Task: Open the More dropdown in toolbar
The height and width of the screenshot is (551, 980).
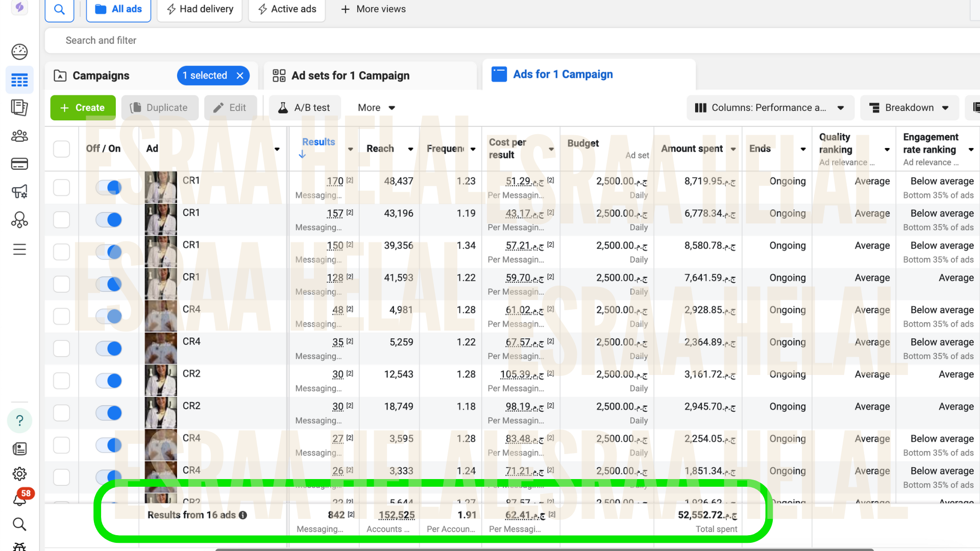Action: (376, 108)
